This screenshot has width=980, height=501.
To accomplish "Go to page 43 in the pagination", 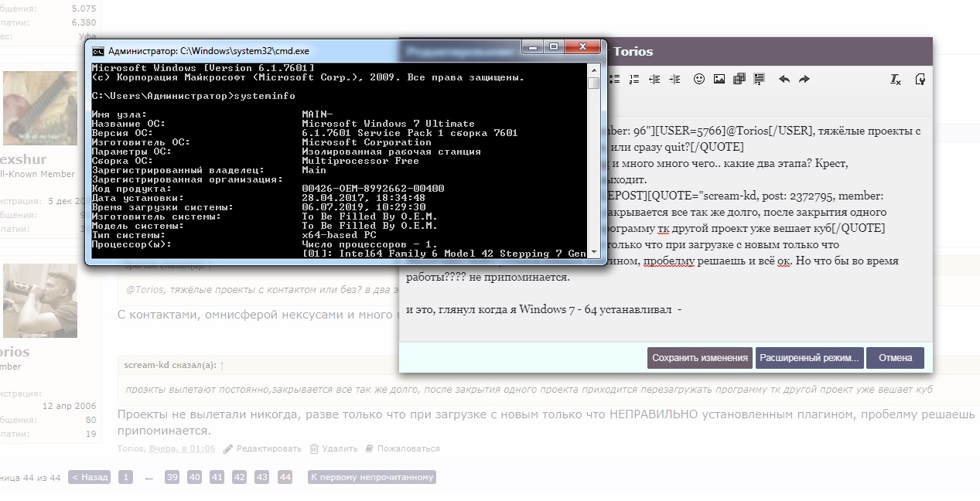I will [x=262, y=477].
